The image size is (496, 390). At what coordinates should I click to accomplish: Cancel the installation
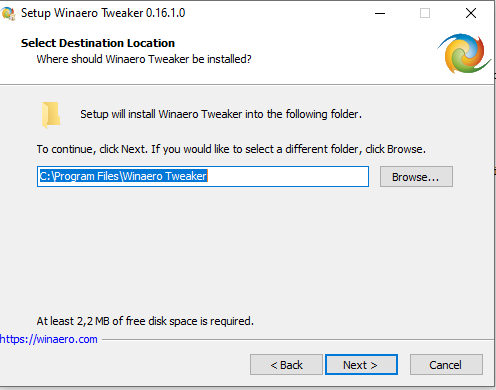446,365
